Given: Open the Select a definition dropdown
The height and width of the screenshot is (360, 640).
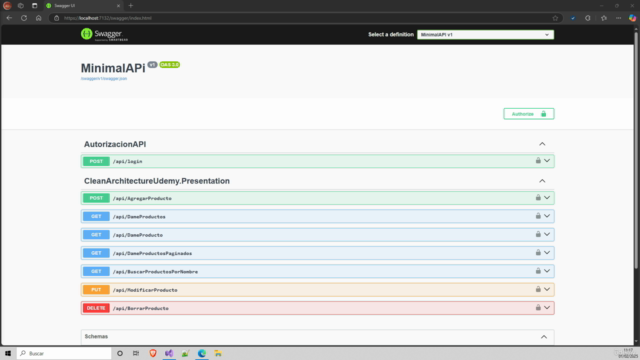Looking at the screenshot, I should (485, 35).
